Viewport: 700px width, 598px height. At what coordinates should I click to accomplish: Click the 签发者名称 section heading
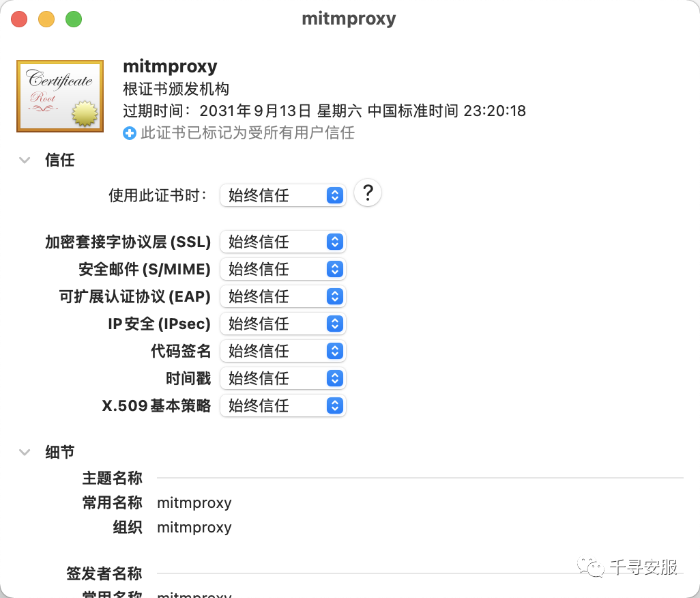pyautogui.click(x=104, y=573)
